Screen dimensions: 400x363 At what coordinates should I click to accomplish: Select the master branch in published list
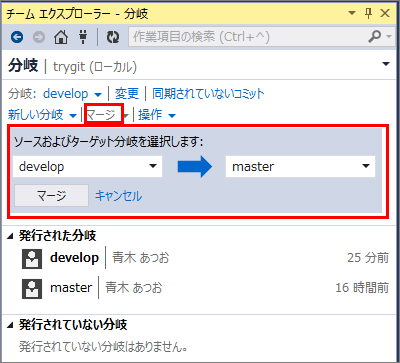pos(71,287)
